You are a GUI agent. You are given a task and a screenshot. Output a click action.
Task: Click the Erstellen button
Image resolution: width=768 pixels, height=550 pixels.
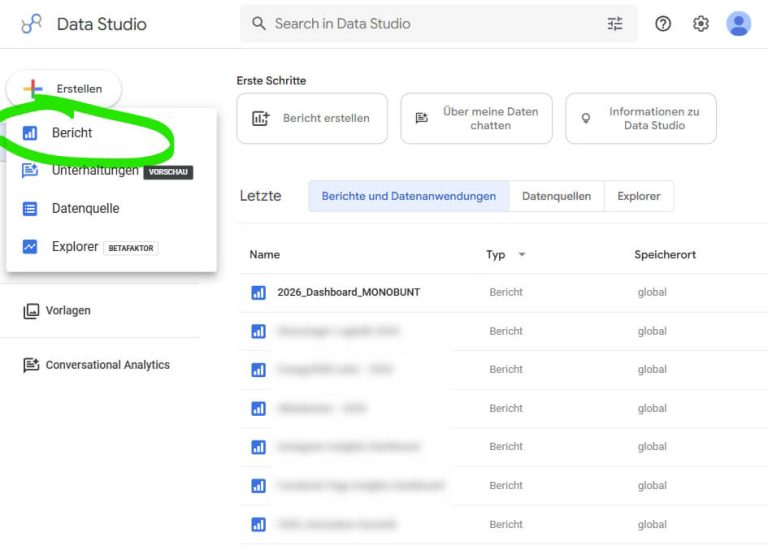(64, 89)
